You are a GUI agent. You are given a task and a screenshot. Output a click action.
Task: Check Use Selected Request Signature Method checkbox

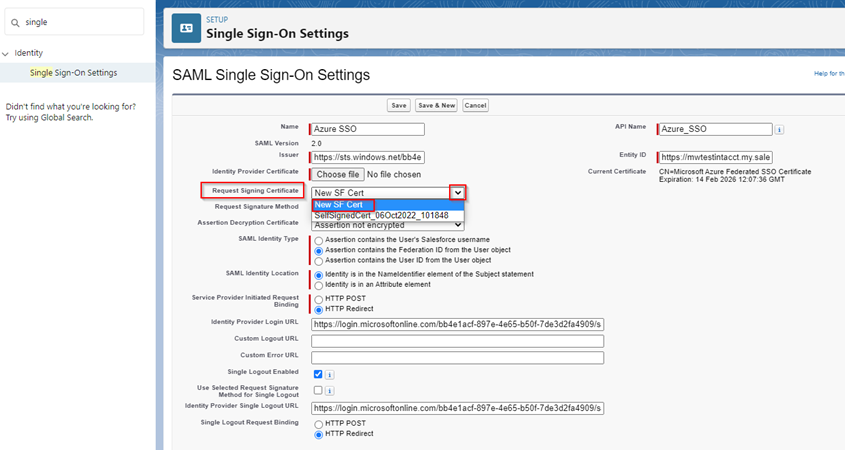(318, 390)
